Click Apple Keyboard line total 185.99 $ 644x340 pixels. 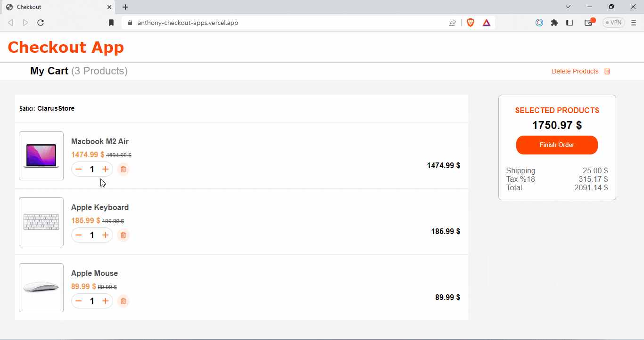pyautogui.click(x=446, y=231)
